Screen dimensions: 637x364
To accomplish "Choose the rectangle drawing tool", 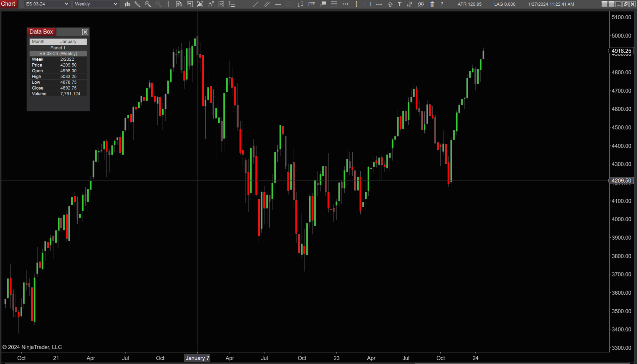I will click(x=368, y=4).
